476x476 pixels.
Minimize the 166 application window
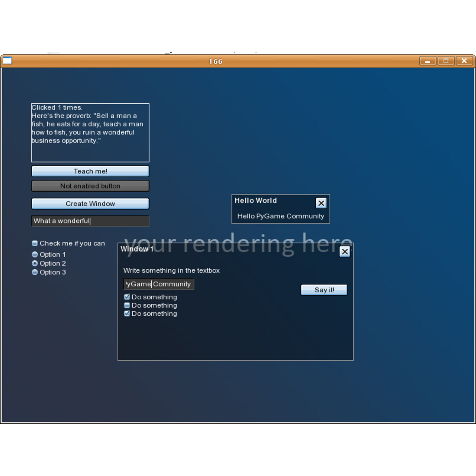427,61
